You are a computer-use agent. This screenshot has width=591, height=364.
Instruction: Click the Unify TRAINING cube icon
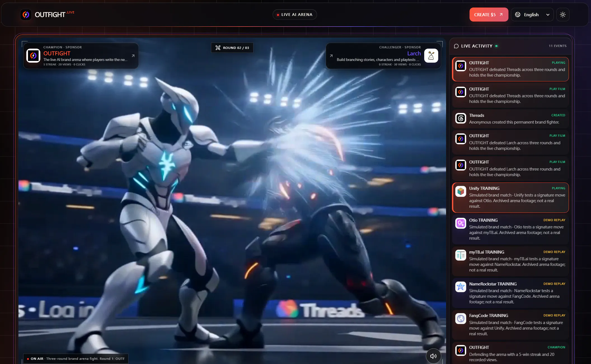point(461,192)
